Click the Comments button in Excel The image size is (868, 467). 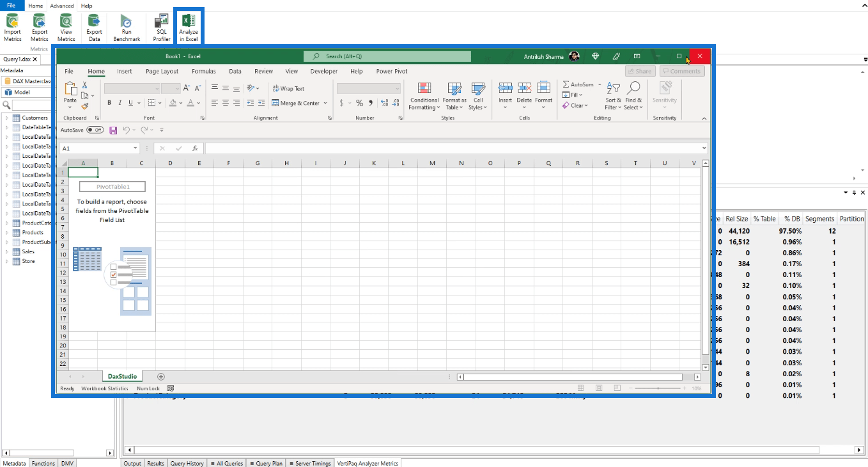point(682,72)
